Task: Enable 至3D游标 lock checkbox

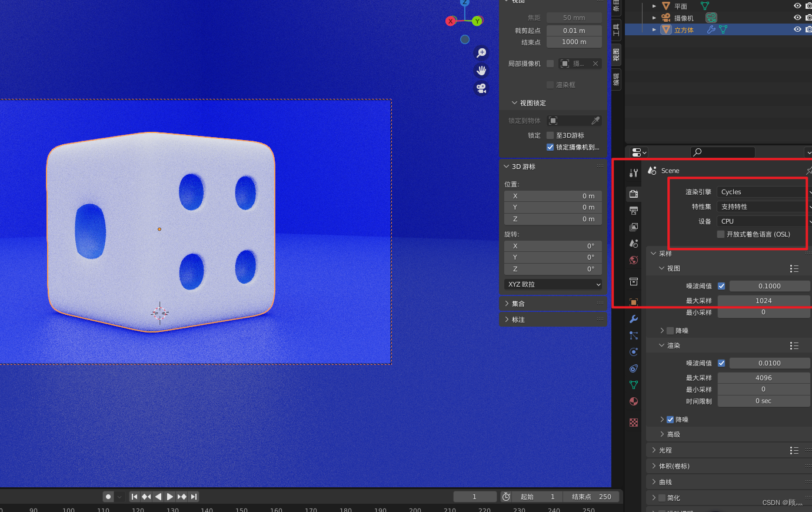Action: point(550,135)
